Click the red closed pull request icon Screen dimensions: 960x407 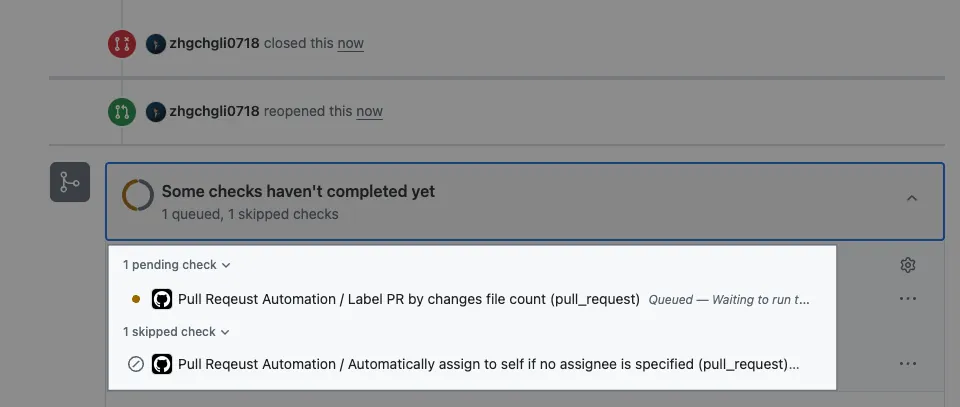pos(121,44)
